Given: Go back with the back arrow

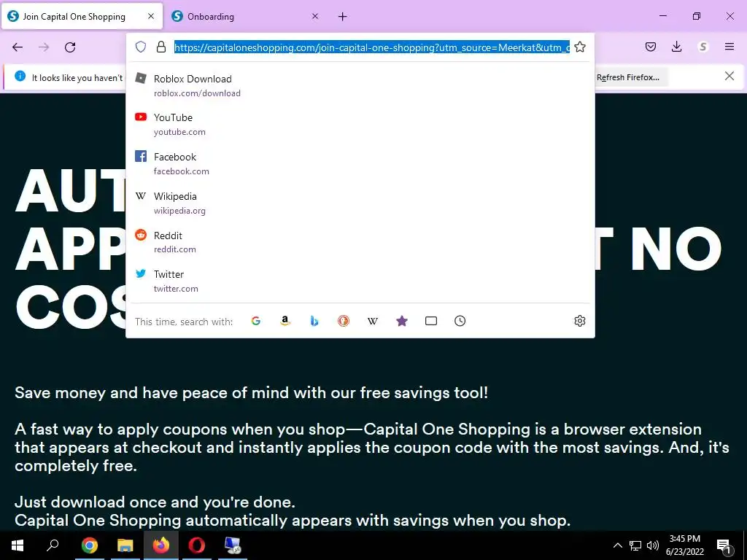Looking at the screenshot, I should pyautogui.click(x=18, y=47).
